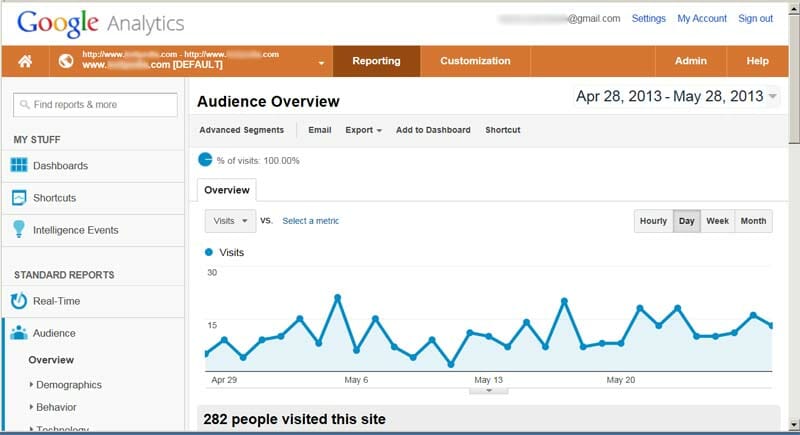The image size is (800, 435).
Task: Switch graph to Hourly view
Action: coord(653,221)
